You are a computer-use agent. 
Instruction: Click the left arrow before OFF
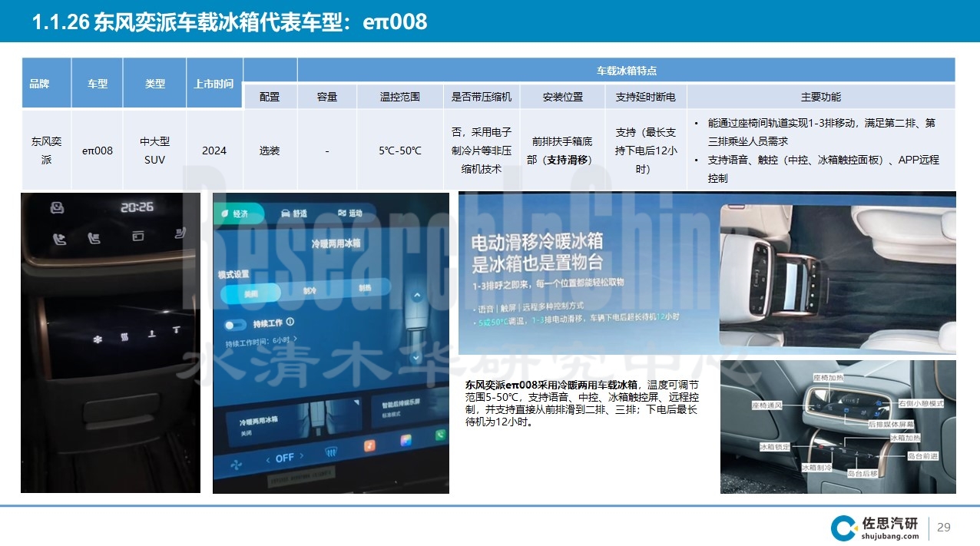[268, 459]
